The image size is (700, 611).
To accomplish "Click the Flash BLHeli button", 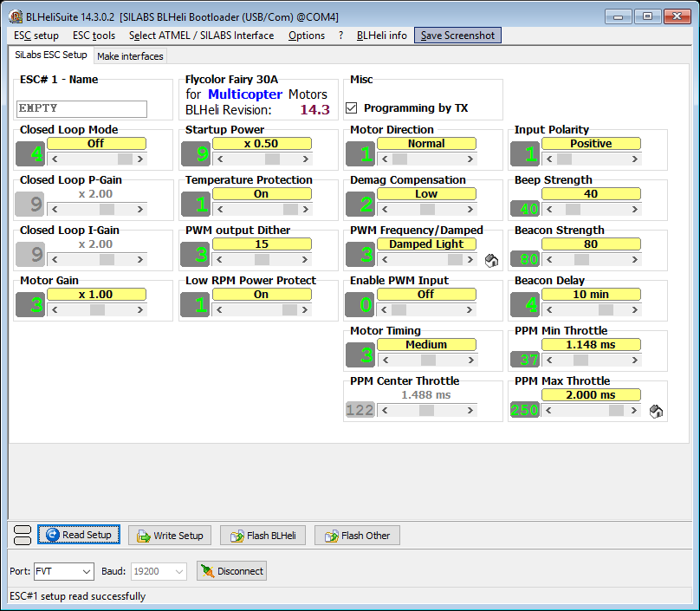I will click(263, 535).
